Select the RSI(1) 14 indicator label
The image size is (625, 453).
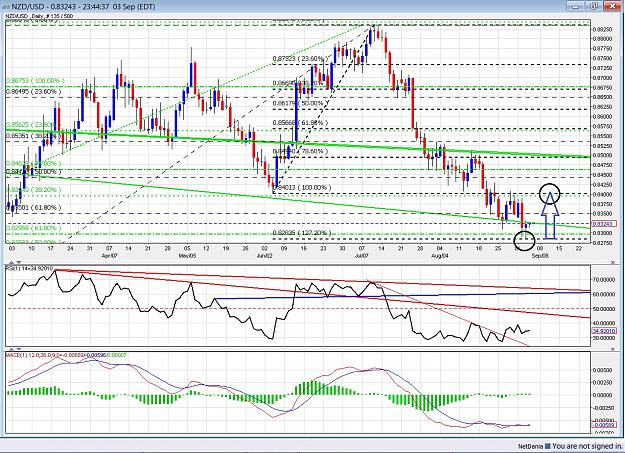coord(29,269)
